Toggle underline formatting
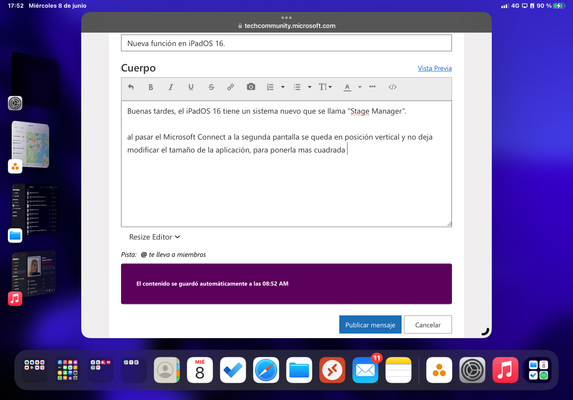The width and height of the screenshot is (573, 400). 191,87
